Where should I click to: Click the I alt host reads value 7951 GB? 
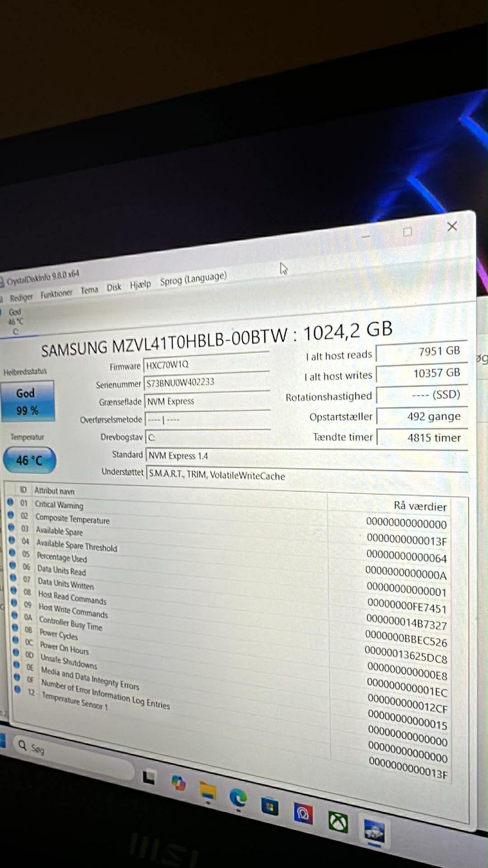(421, 351)
